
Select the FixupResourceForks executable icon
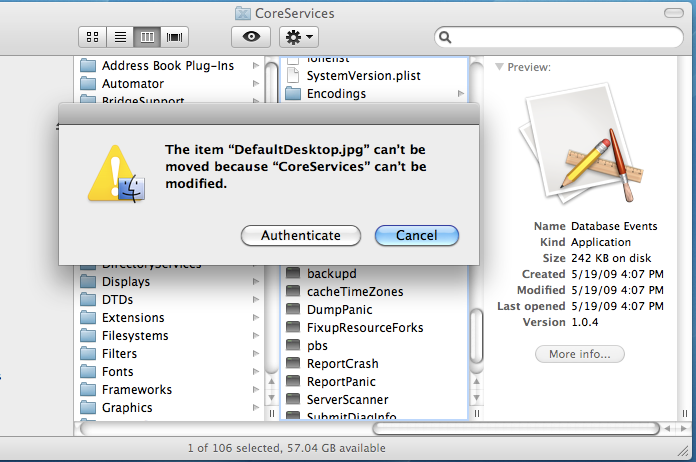pyautogui.click(x=293, y=327)
